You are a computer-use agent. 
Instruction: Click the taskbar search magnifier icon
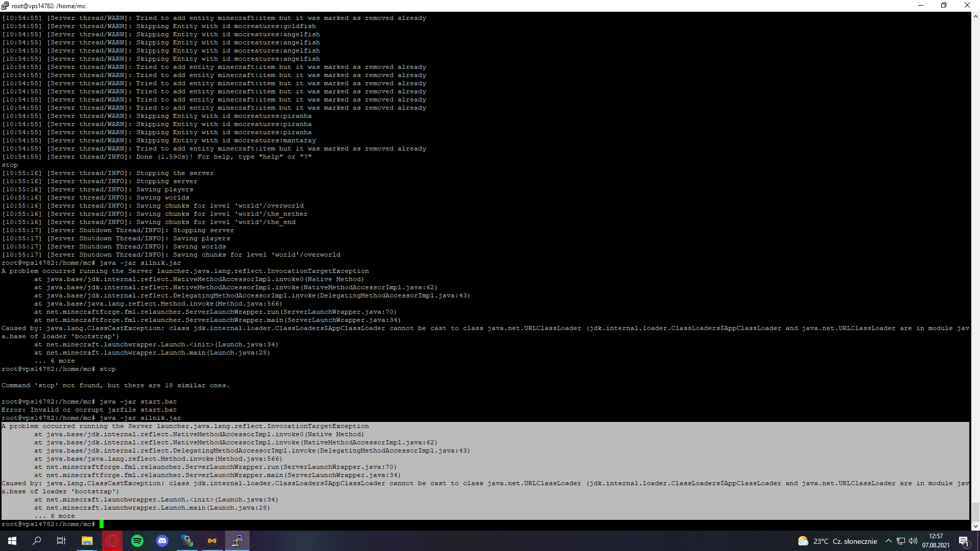click(37, 541)
